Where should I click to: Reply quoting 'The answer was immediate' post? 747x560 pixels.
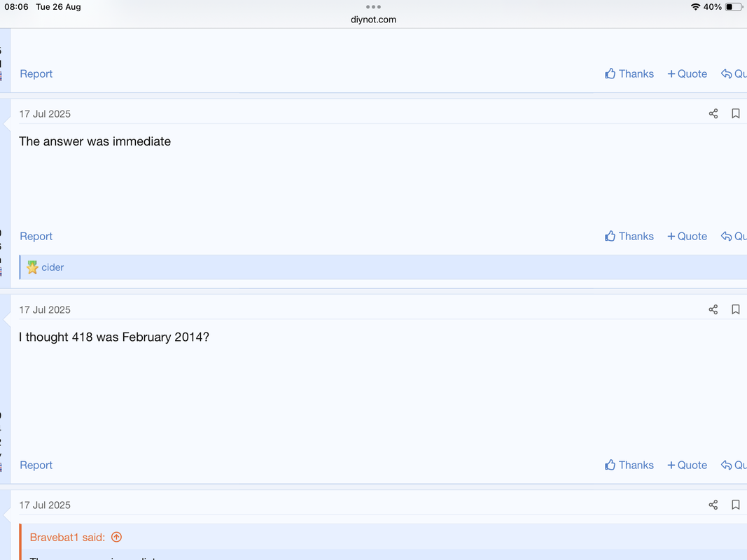734,236
